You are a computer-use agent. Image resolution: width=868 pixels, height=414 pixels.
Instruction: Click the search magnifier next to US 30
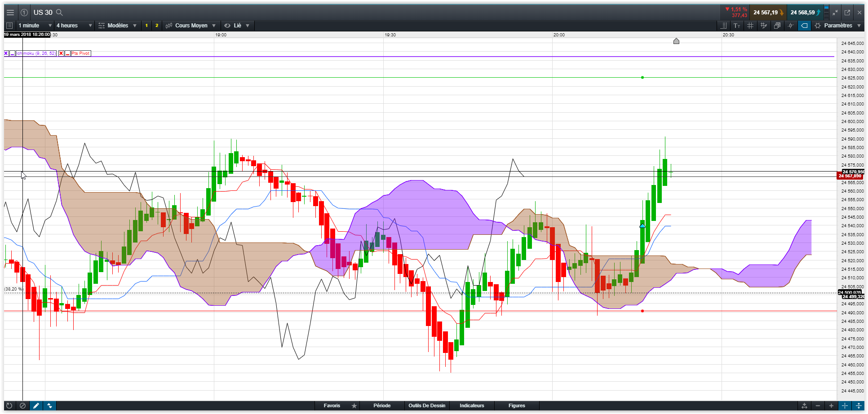59,13
